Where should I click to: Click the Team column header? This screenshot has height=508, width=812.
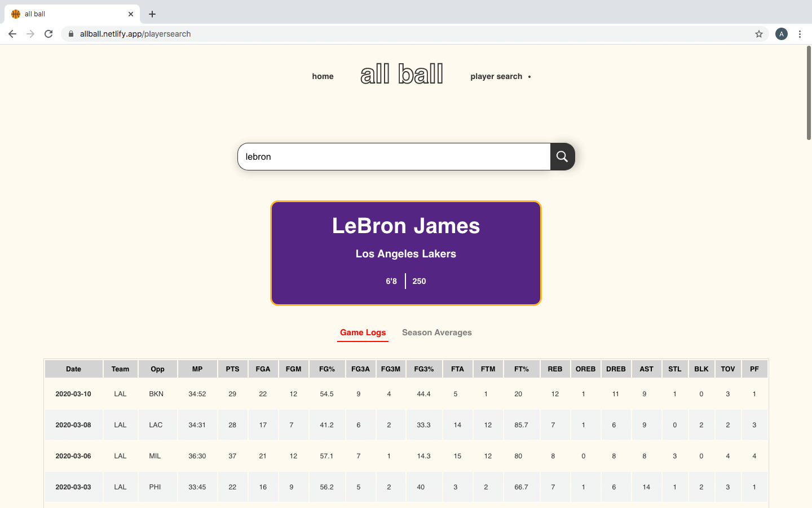point(120,369)
